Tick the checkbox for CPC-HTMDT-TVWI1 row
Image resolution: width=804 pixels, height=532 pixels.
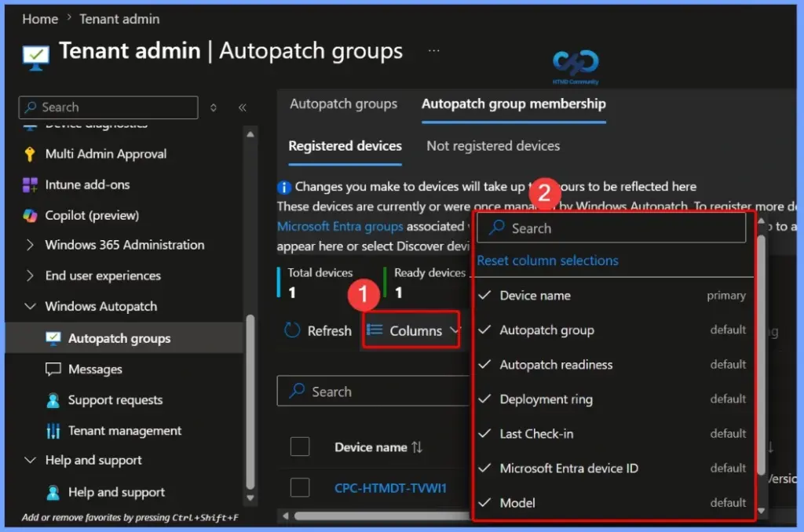point(300,487)
